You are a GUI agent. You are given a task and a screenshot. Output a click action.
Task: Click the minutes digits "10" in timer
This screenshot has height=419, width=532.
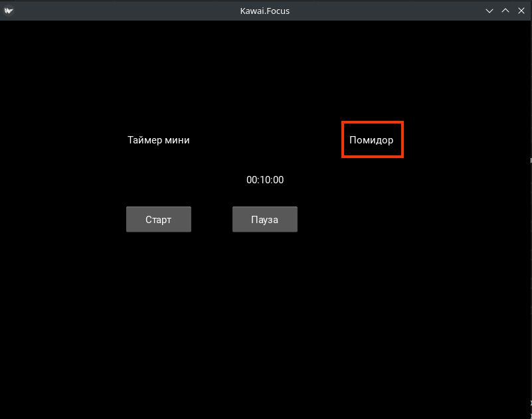tap(265, 180)
